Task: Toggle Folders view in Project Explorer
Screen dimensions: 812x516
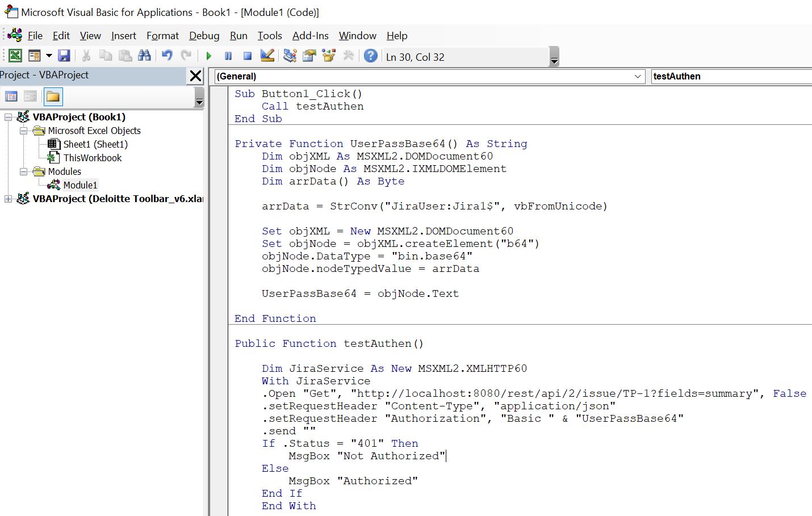Action: 53,97
